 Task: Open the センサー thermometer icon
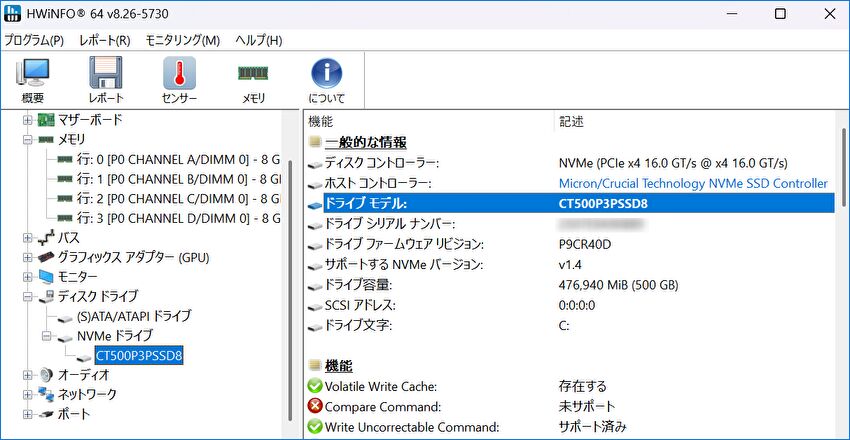pyautogui.click(x=179, y=73)
